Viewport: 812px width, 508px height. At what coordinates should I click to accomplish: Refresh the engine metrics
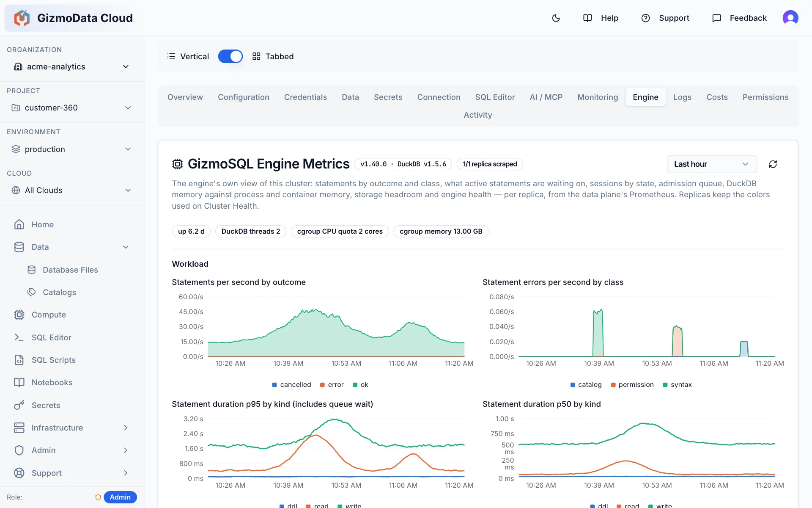click(773, 164)
